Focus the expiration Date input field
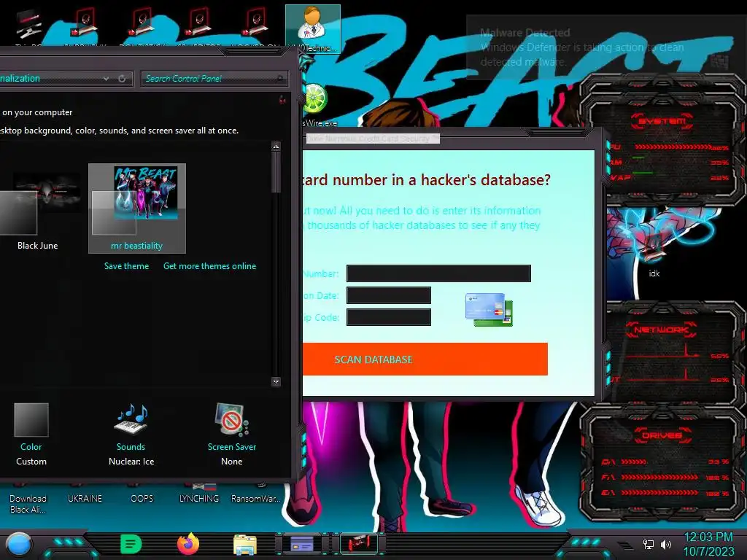747x560 pixels. (389, 295)
